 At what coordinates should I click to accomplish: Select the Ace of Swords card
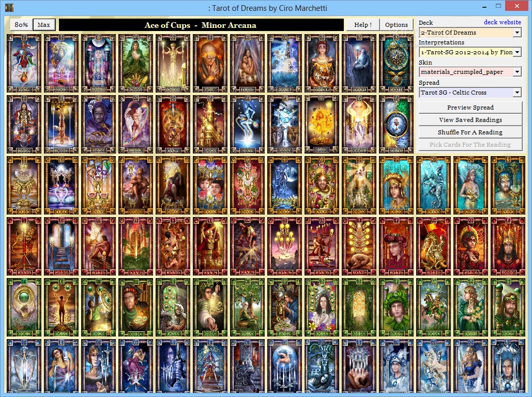(24, 367)
